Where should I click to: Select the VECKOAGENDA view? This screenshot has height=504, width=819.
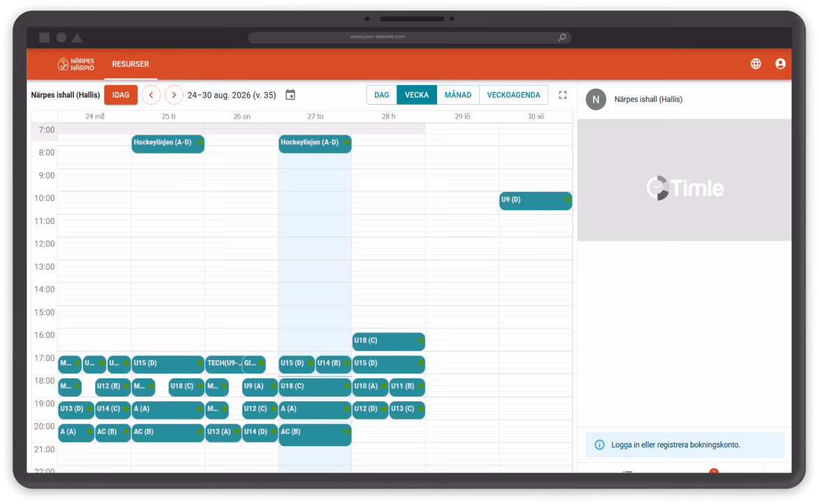[513, 95]
